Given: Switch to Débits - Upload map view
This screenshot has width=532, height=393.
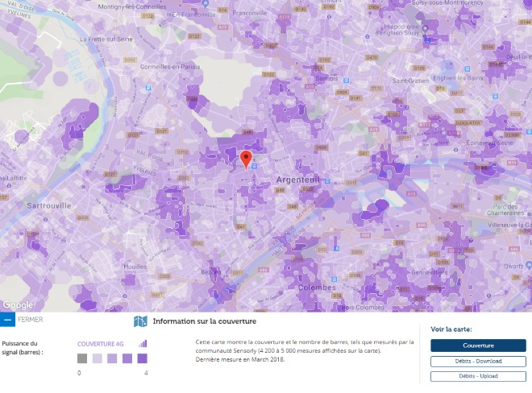Looking at the screenshot, I should (x=478, y=376).
